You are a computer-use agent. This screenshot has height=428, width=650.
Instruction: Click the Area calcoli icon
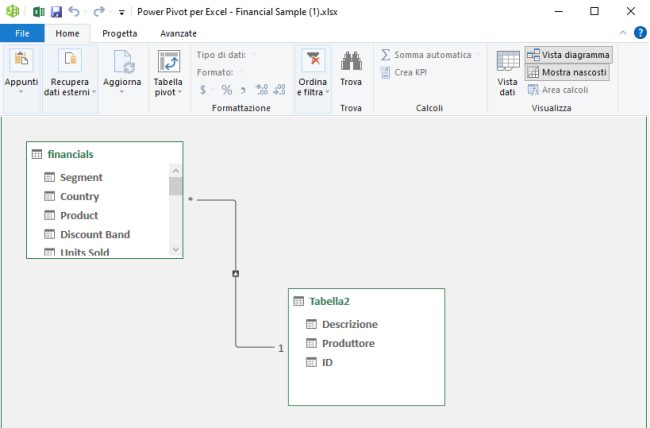point(533,90)
